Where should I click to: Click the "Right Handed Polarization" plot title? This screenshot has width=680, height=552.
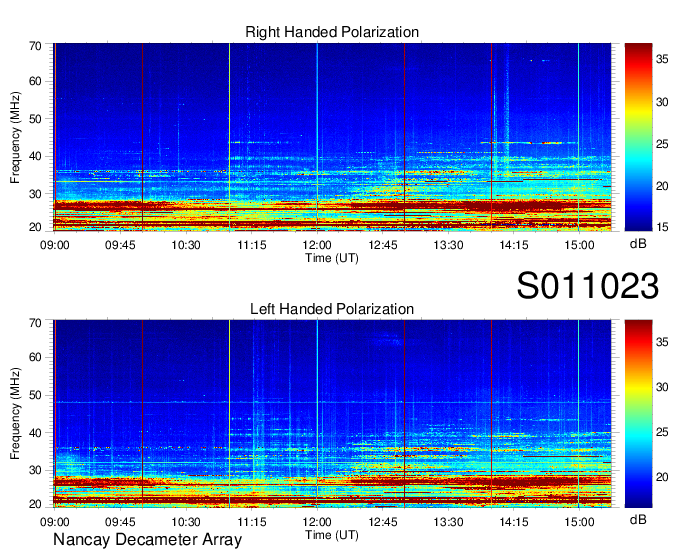[x=332, y=32]
